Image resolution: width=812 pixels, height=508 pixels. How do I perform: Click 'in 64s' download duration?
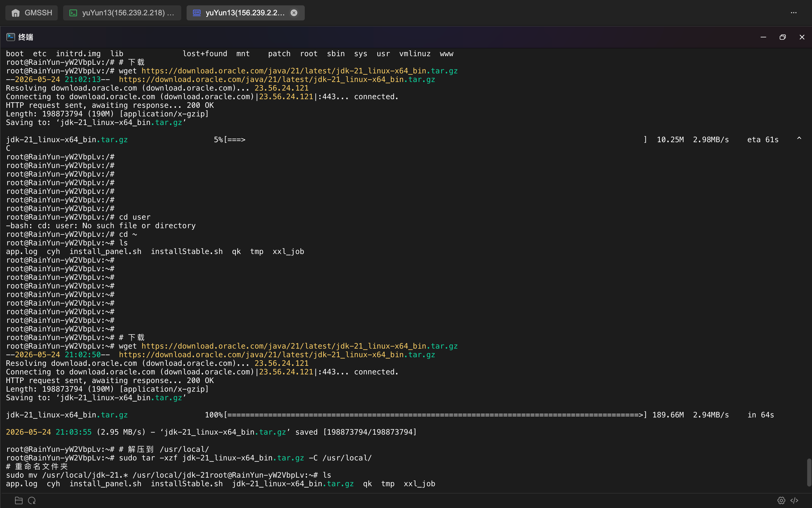click(761, 415)
